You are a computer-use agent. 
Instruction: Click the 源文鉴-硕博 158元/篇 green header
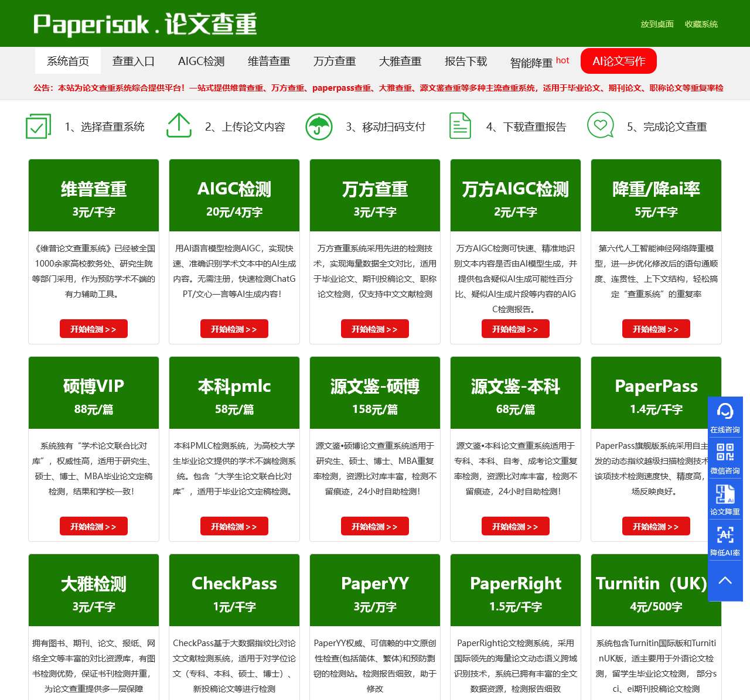click(x=375, y=393)
